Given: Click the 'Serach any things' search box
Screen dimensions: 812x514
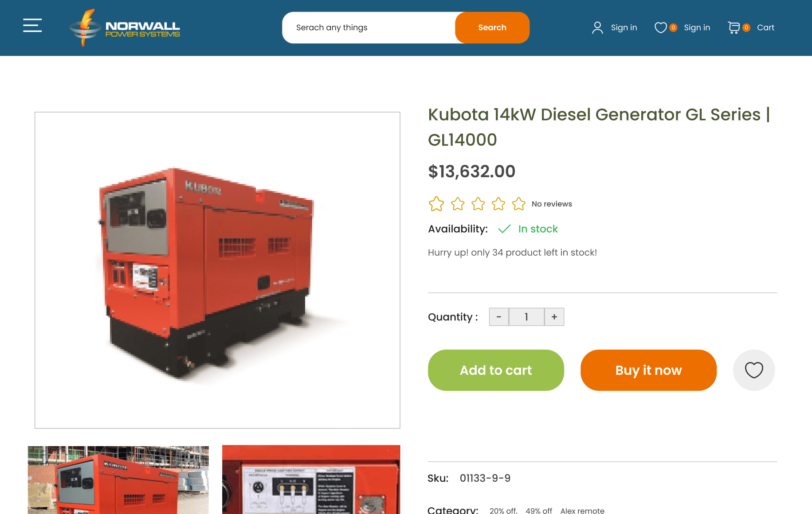Looking at the screenshot, I should click(369, 27).
